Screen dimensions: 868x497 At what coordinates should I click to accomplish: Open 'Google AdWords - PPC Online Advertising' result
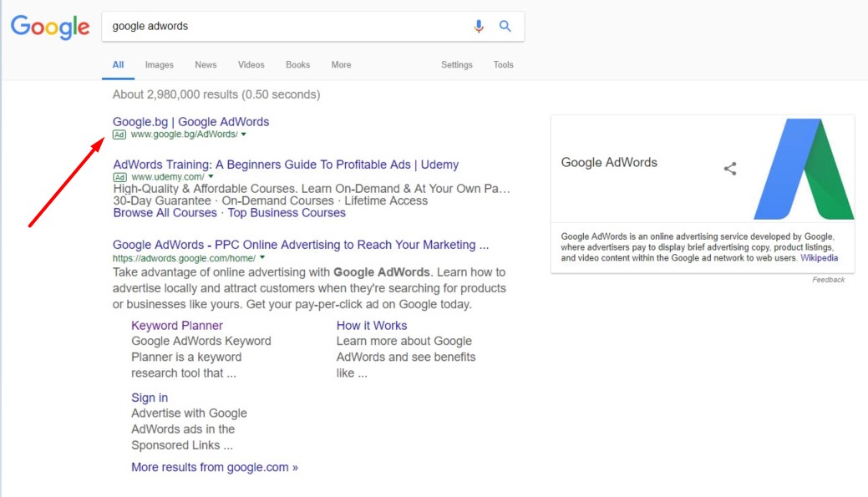301,245
